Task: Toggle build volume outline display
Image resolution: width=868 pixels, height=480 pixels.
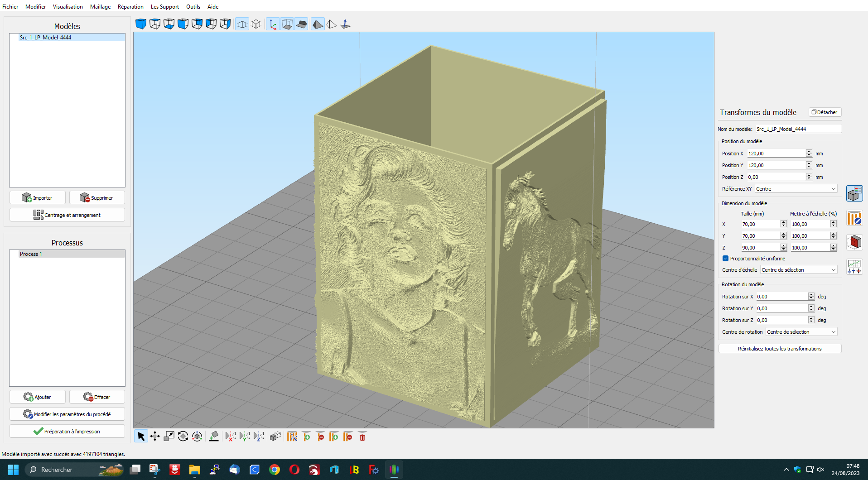Action: click(x=287, y=24)
